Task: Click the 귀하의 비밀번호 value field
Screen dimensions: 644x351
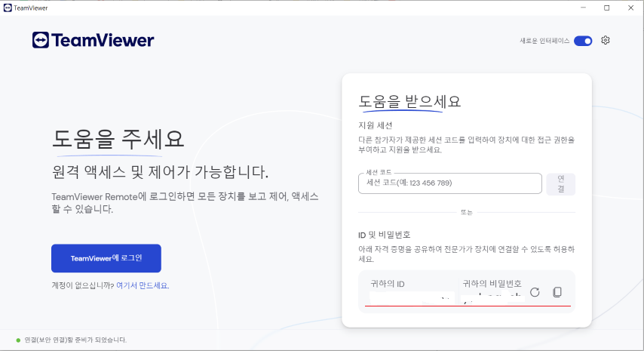Action: [493, 297]
